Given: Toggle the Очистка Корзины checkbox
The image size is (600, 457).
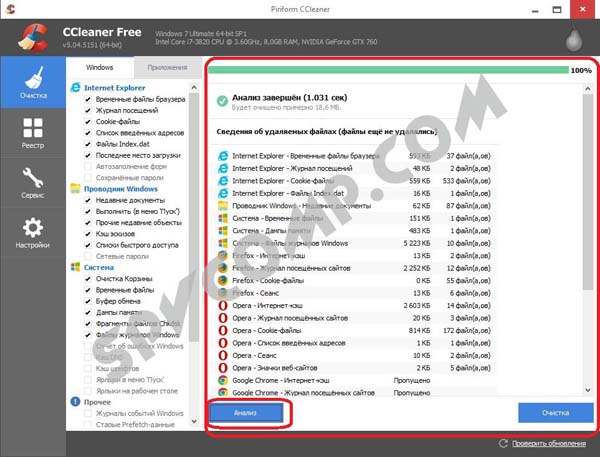Looking at the screenshot, I should 88,279.
